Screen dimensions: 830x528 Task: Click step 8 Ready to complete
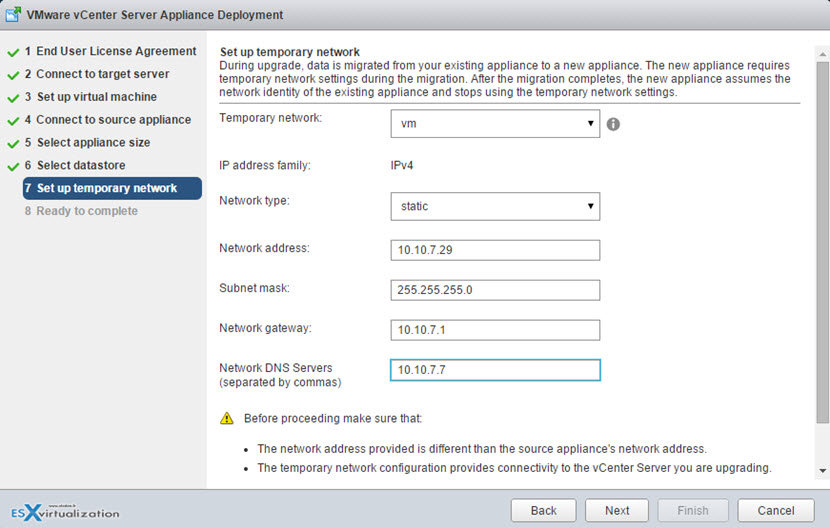pos(81,211)
